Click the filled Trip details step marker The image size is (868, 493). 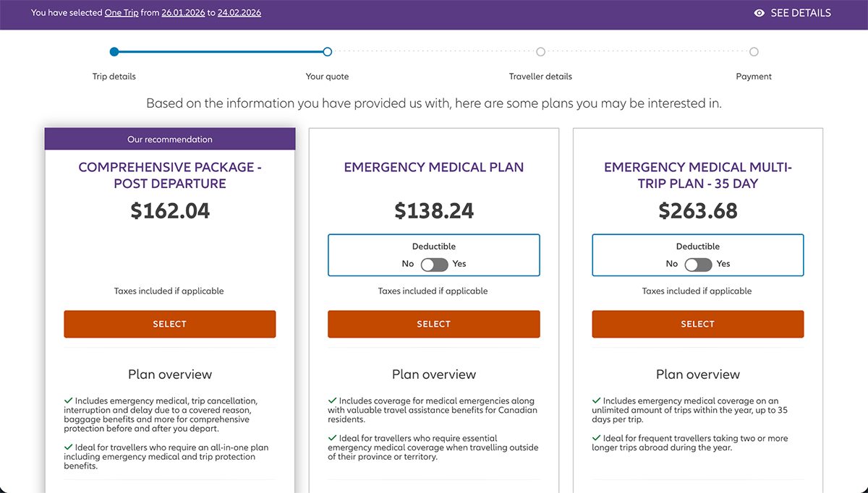click(114, 51)
